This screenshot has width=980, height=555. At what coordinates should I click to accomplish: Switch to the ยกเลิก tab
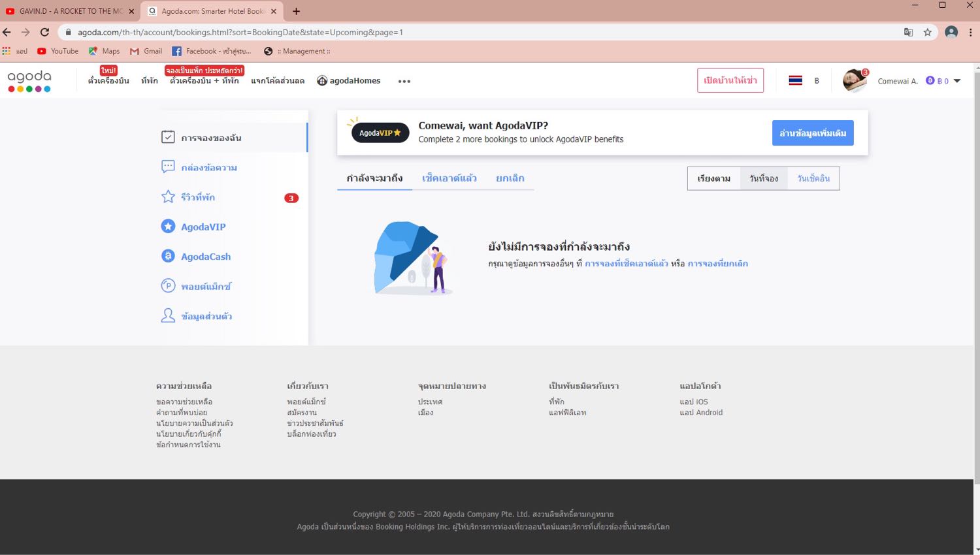tap(510, 178)
